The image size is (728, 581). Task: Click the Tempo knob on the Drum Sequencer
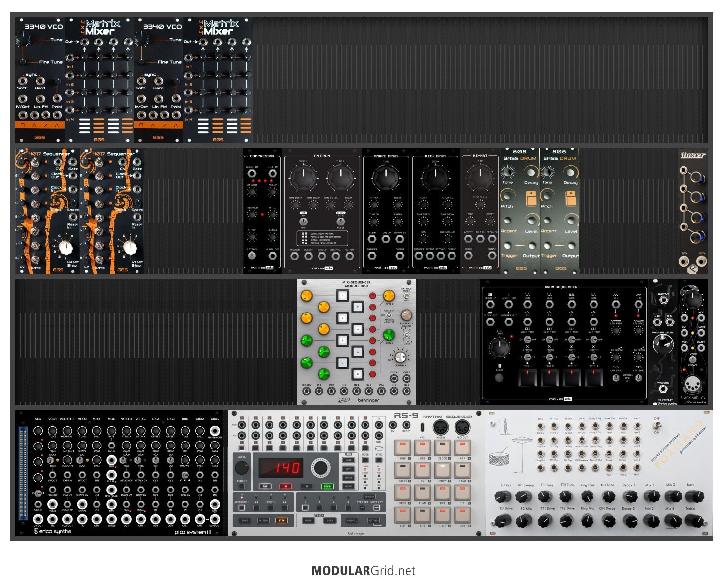coord(500,347)
